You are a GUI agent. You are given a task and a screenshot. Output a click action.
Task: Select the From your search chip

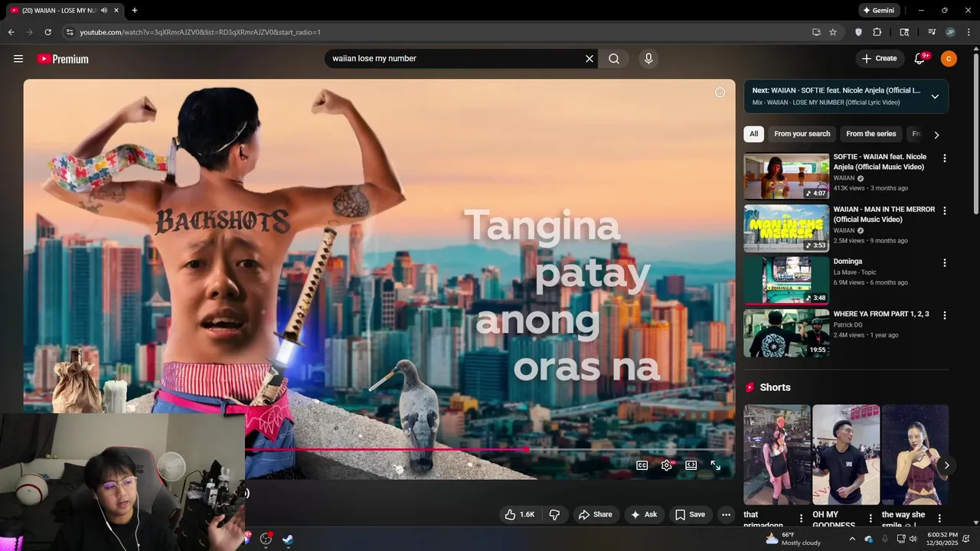(802, 134)
